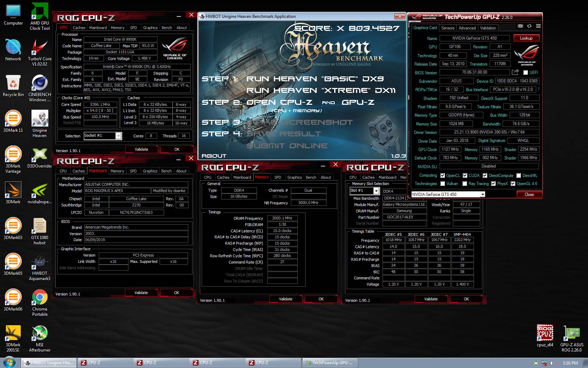Open cpuz_x64 desktop icon
The height and width of the screenshot is (368, 588).
coord(545,336)
